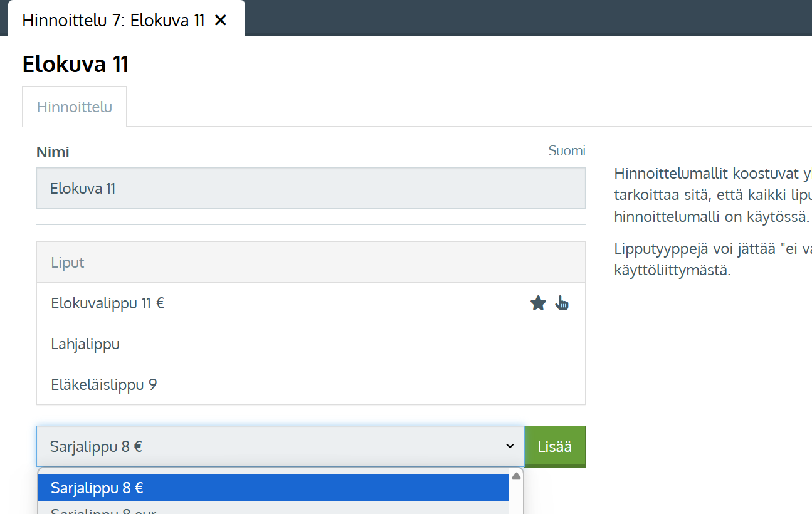Switch to the Hinnoittelu tab

[x=75, y=107]
